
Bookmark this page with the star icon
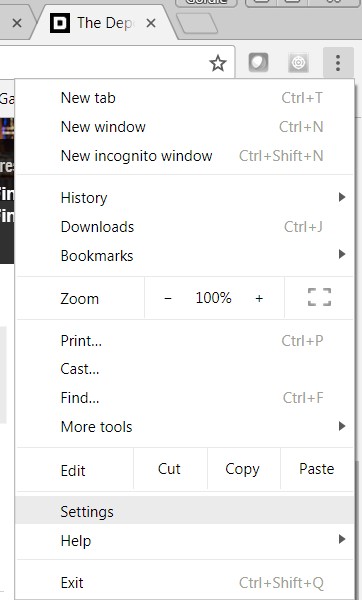click(218, 63)
